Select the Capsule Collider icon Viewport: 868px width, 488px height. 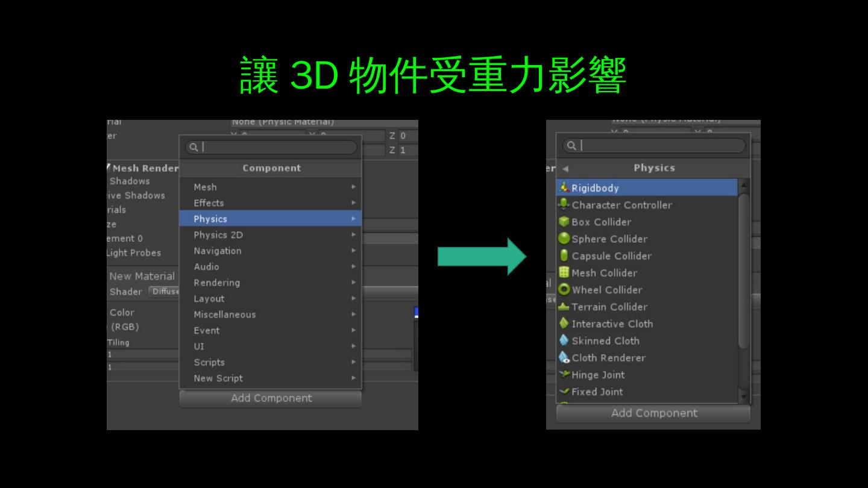coord(564,255)
